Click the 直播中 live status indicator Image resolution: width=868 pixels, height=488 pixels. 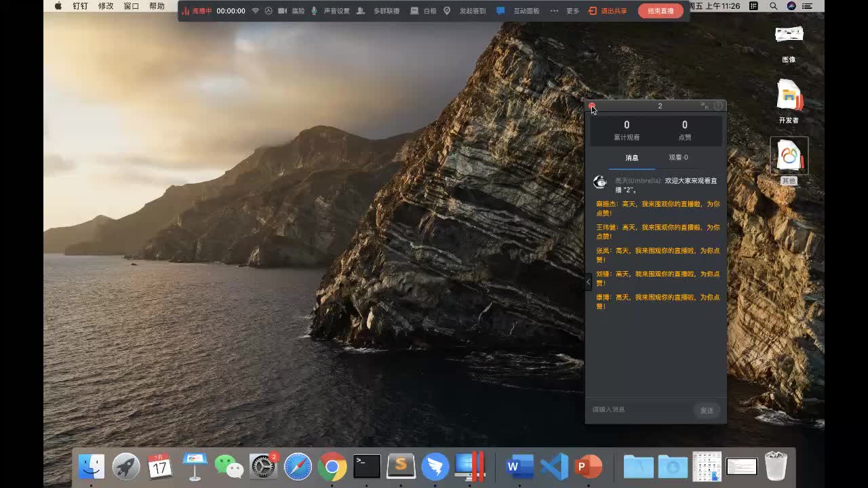197,11
